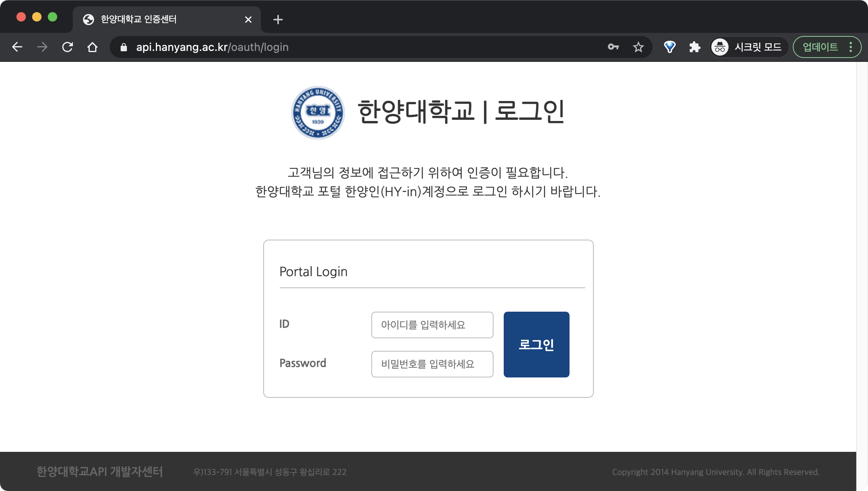Select the 한양대학교 인증센터 tab
The height and width of the screenshot is (491, 868).
click(x=167, y=20)
